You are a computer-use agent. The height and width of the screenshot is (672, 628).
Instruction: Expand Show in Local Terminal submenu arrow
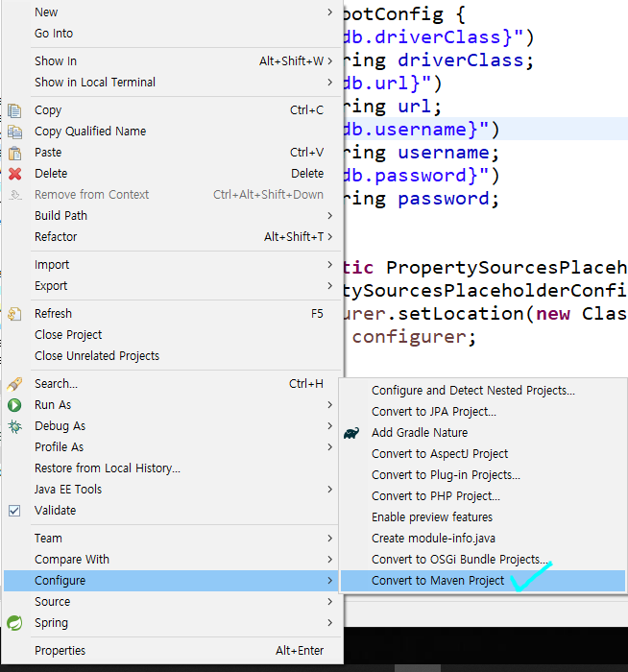click(329, 83)
